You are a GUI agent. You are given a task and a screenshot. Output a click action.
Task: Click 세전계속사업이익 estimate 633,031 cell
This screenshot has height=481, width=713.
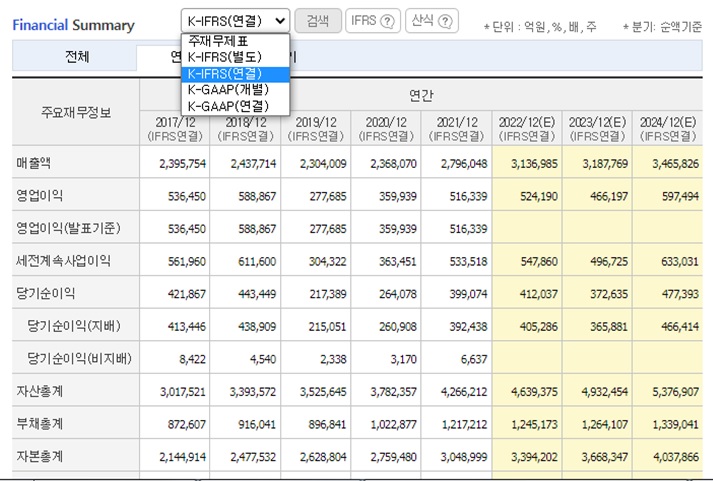(x=680, y=261)
